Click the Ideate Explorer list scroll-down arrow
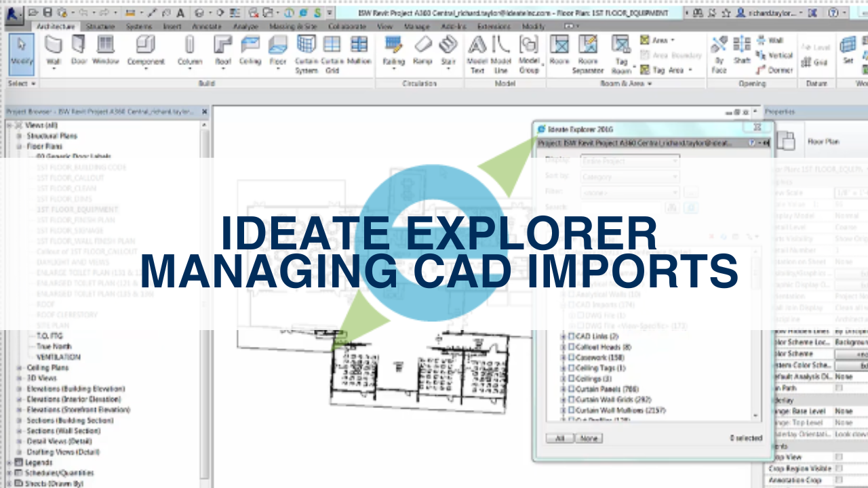 [756, 415]
